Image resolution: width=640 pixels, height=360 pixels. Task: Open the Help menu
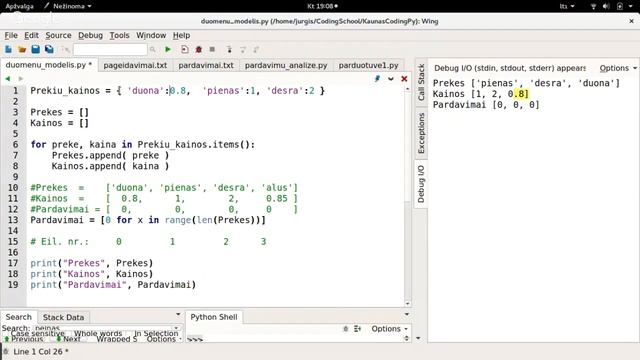click(181, 36)
